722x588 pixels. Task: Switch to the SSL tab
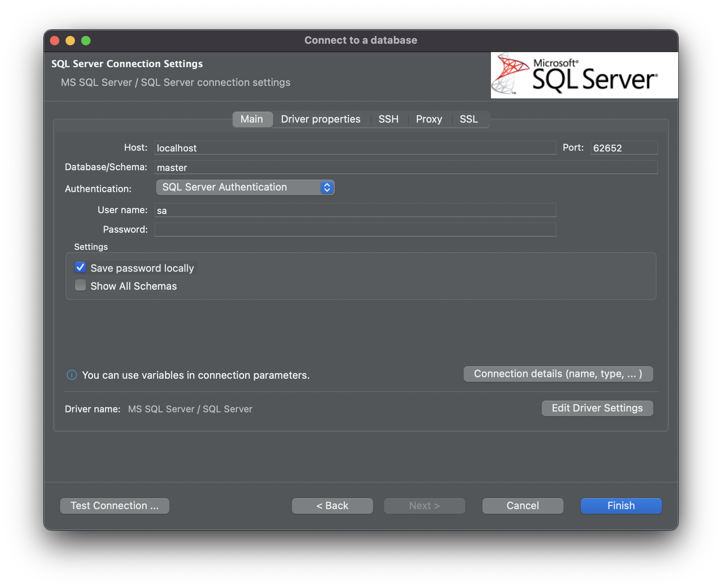(468, 119)
